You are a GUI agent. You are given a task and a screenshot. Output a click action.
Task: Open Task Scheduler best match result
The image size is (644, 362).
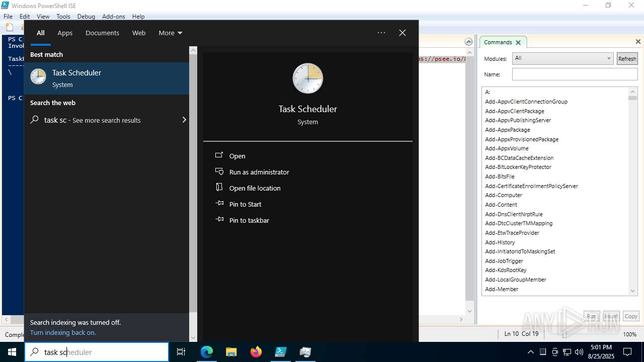tap(107, 78)
